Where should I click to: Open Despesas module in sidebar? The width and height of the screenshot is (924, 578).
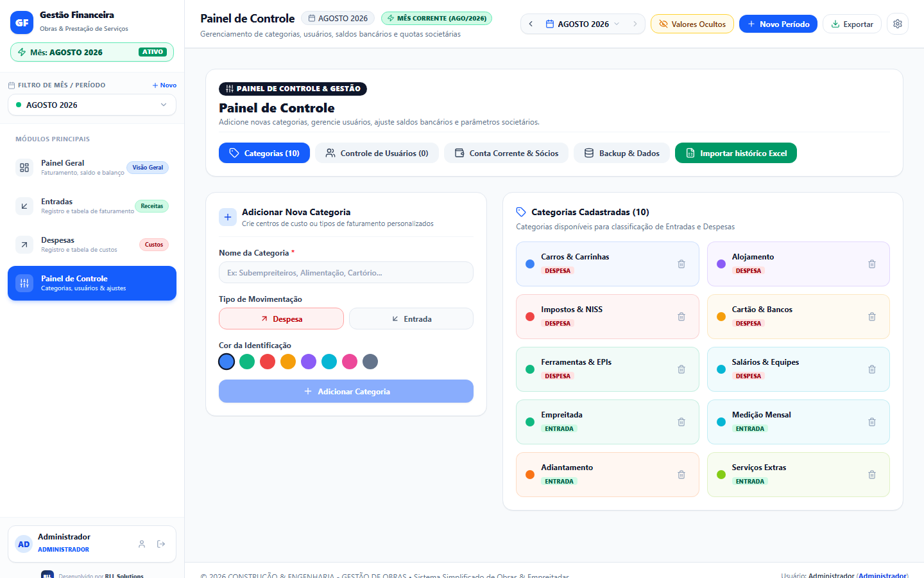[92, 245]
